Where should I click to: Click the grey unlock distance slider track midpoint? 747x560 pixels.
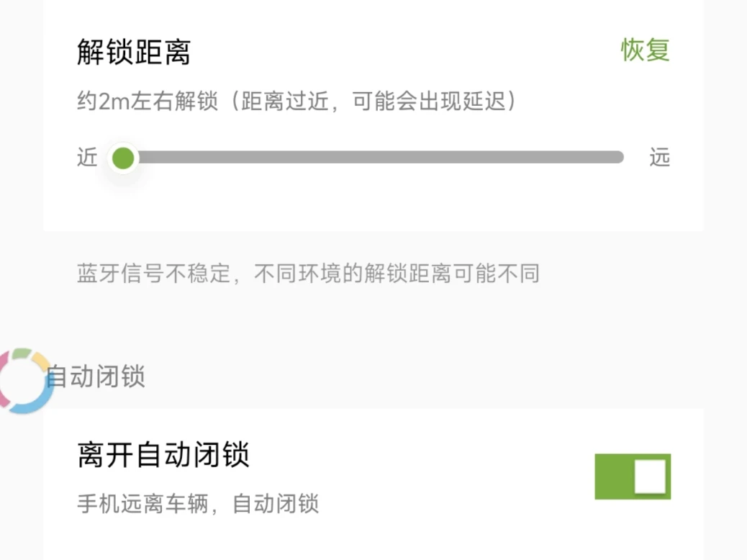point(374,158)
